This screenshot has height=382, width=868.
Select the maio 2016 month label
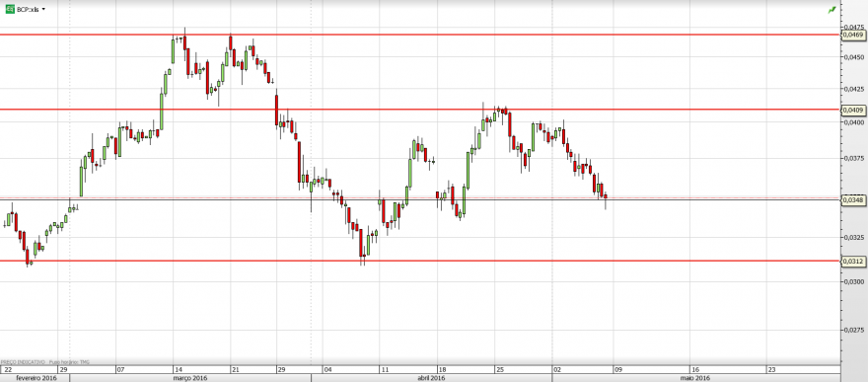click(694, 378)
